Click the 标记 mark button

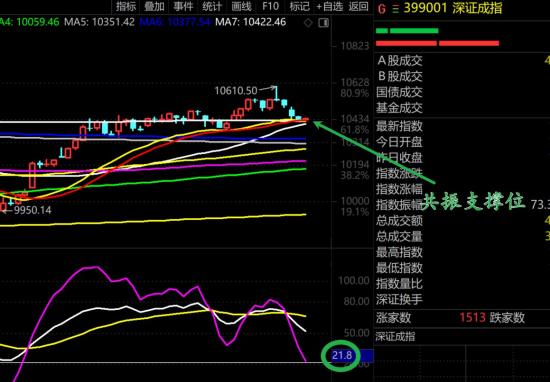click(300, 6)
